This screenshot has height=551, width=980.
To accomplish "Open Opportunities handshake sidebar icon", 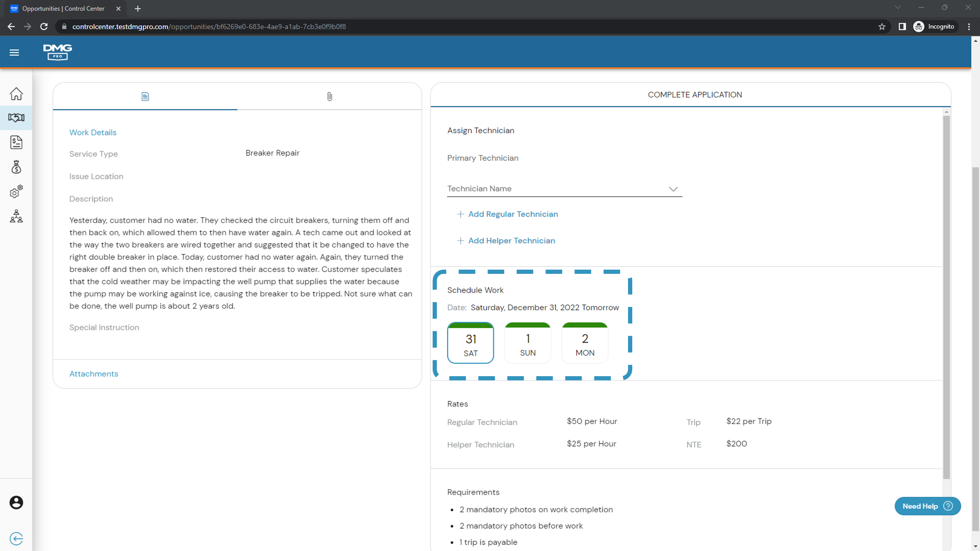I will tap(16, 117).
